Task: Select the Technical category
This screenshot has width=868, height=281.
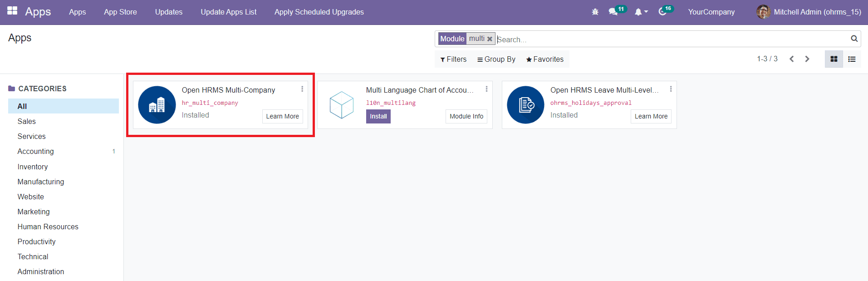Action: point(64,256)
